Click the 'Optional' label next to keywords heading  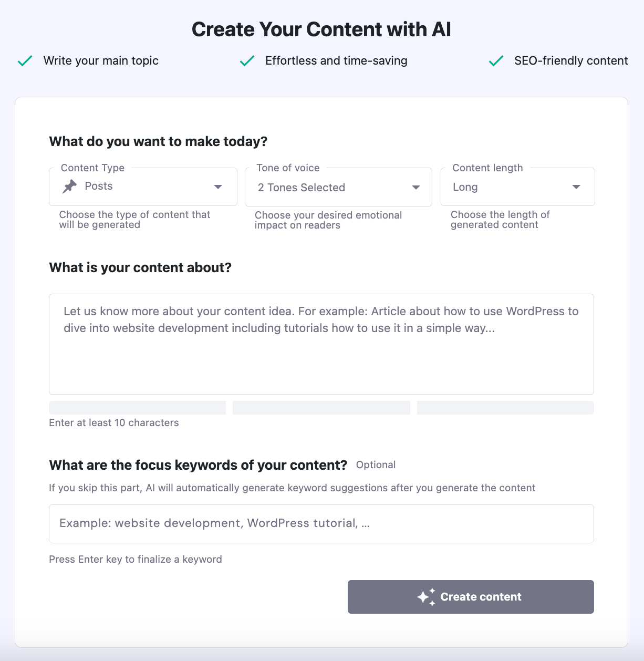376,464
